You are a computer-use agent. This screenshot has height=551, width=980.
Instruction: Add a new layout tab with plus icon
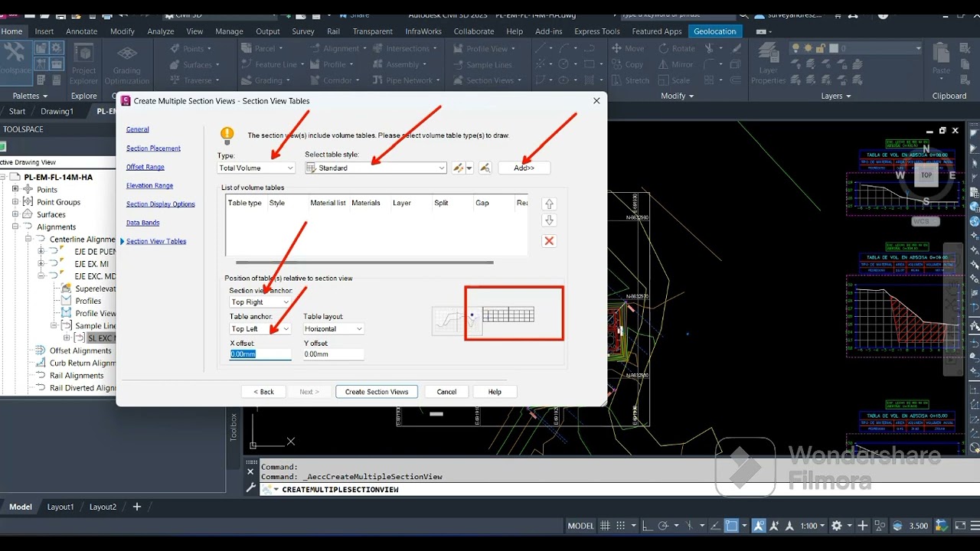[x=137, y=507]
